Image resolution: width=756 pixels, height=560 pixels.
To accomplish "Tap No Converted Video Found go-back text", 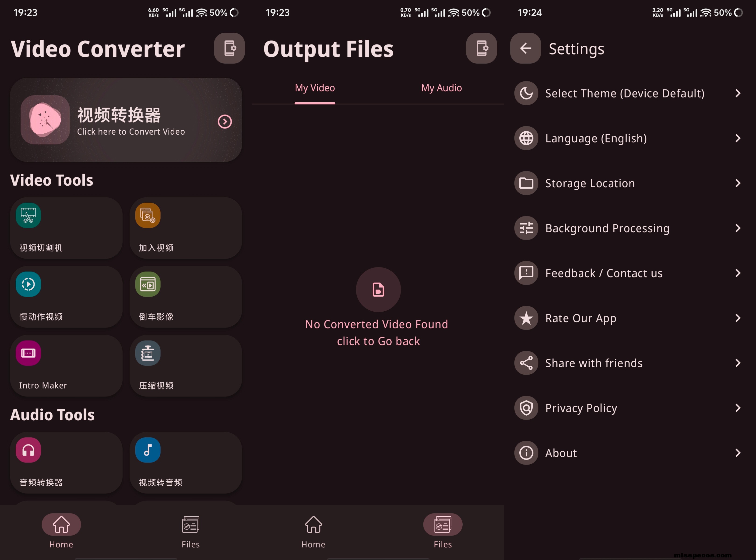I will click(x=378, y=333).
